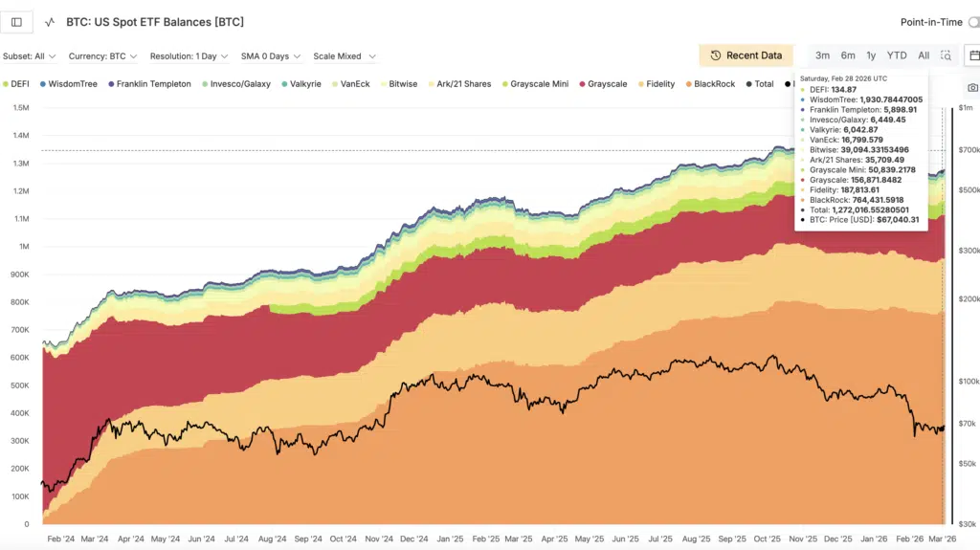Switch to the YTD time range
Image resolution: width=980 pixels, height=550 pixels.
[x=897, y=55]
